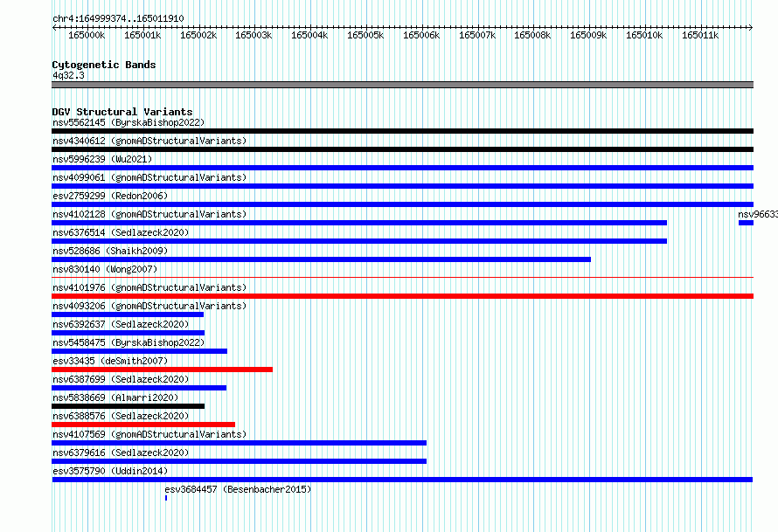Click the 165011k ruler tick label
The height and width of the screenshot is (532, 778).
(700, 35)
